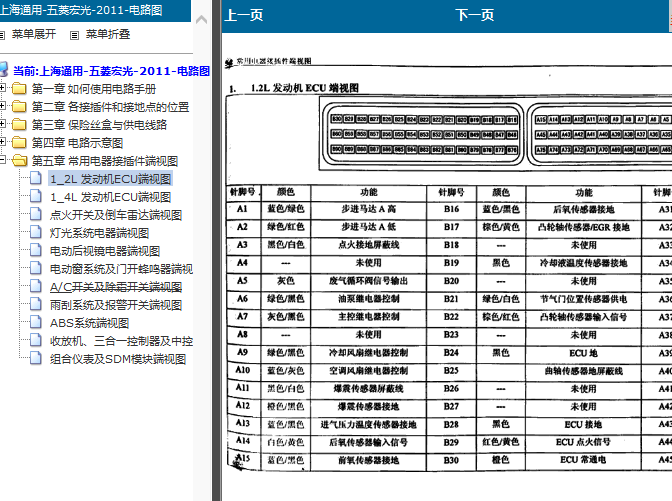672x501 pixels.
Task: Open the 组合仪表及SDM模块端视图 page
Action: point(118,359)
